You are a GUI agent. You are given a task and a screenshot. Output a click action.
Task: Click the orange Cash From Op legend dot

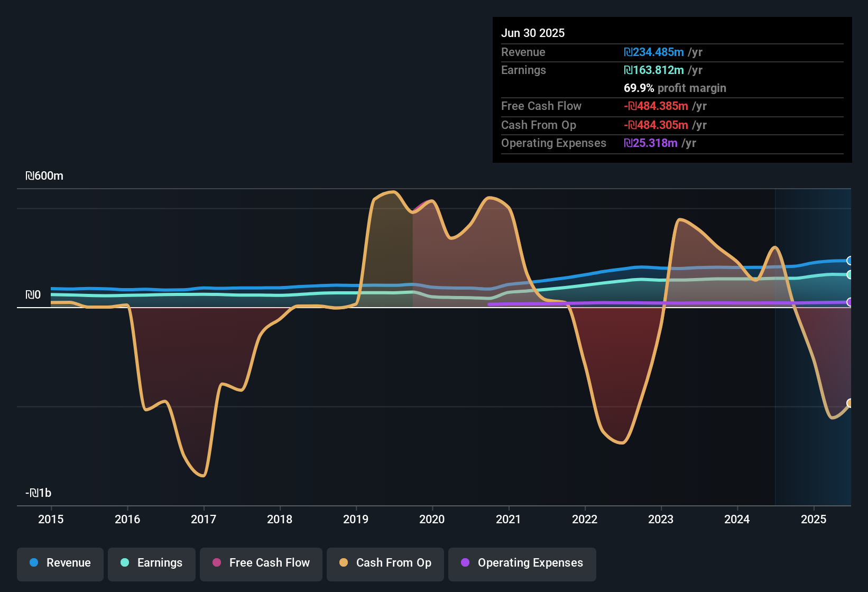tap(344, 563)
